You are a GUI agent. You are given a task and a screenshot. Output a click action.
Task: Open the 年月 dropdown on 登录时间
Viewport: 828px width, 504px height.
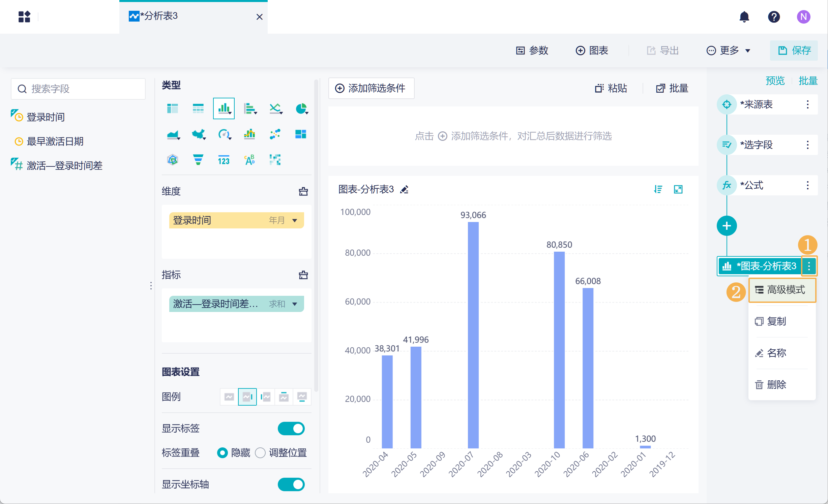tap(295, 220)
